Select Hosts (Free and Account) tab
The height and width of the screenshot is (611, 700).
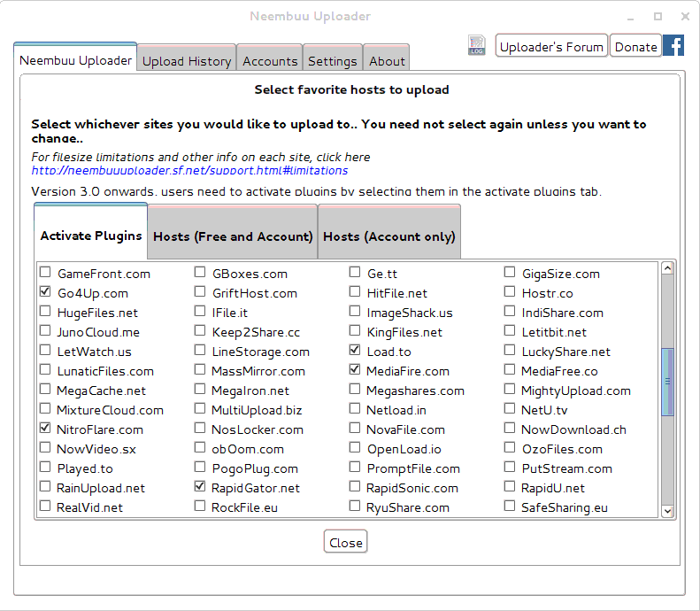[x=233, y=236]
